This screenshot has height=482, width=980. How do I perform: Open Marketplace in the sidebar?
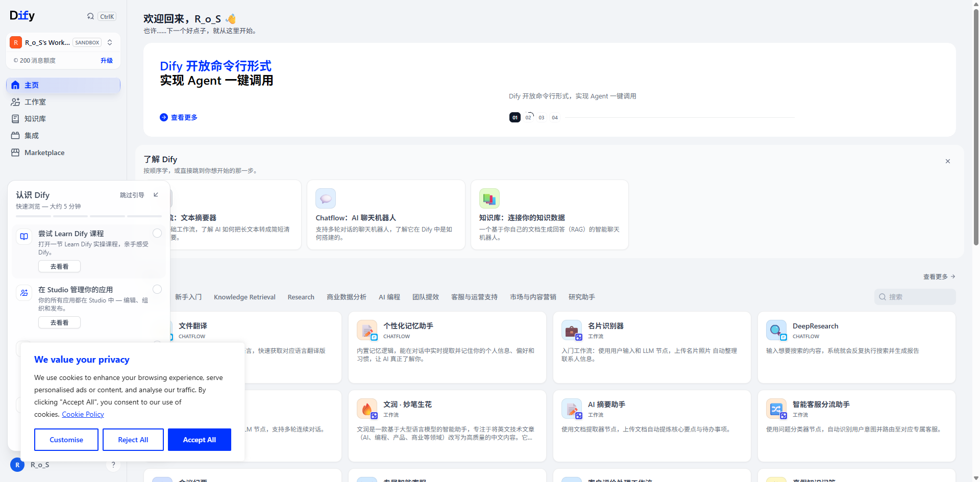pos(63,153)
